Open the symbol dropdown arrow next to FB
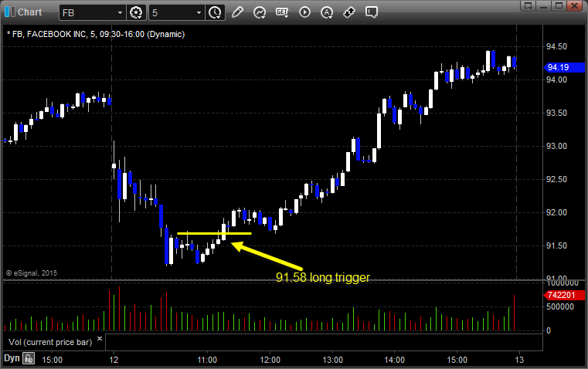 pyautogui.click(x=120, y=12)
